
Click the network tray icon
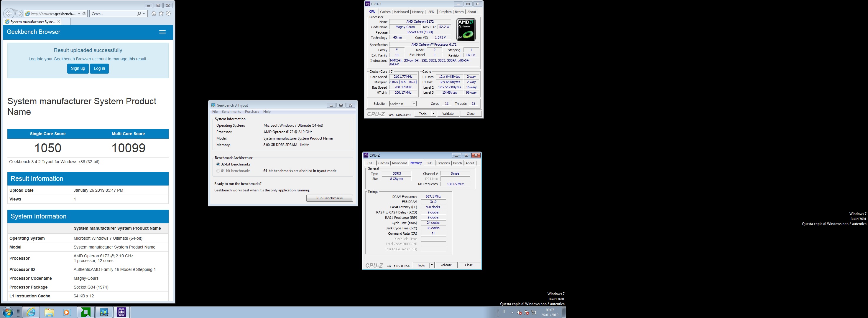[x=534, y=312]
